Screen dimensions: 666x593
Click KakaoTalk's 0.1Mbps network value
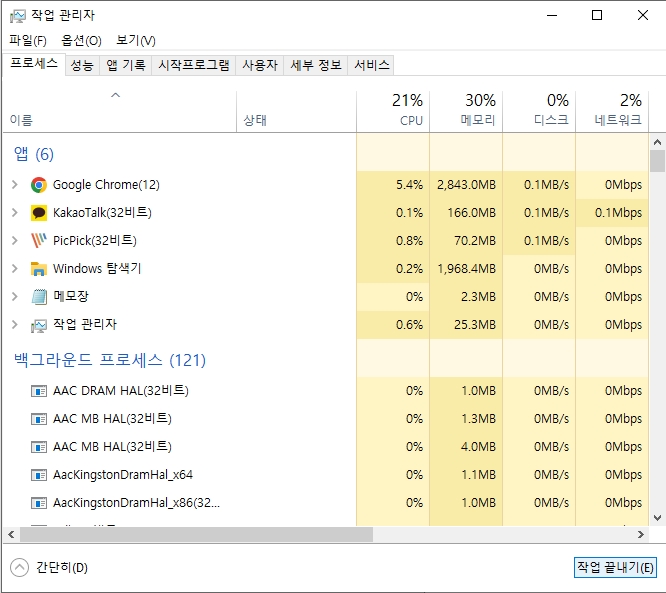[618, 213]
